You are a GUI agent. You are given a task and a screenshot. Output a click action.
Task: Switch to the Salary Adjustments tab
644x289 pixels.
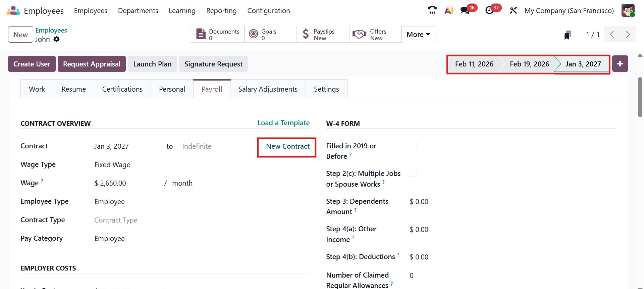[268, 89]
